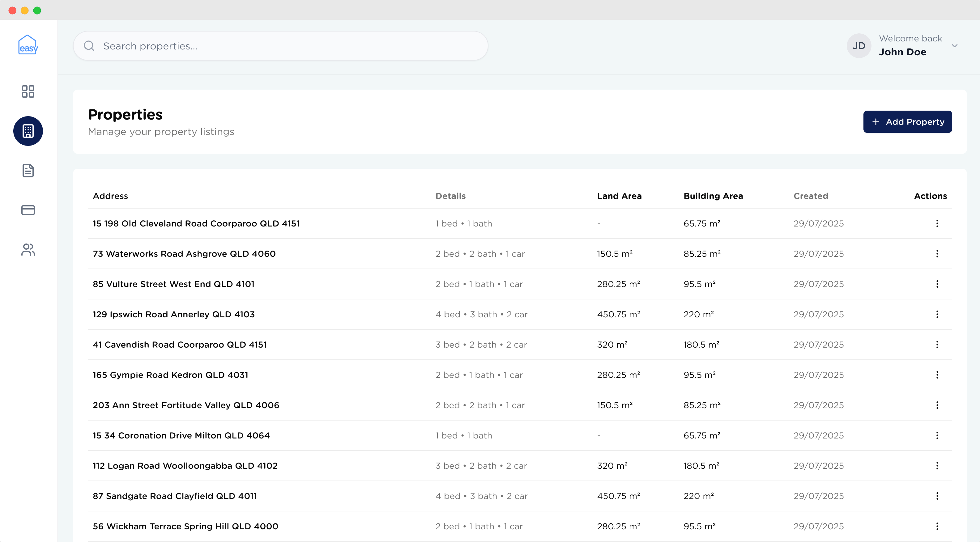Open the dashboard grid view from sidebar

pyautogui.click(x=28, y=91)
